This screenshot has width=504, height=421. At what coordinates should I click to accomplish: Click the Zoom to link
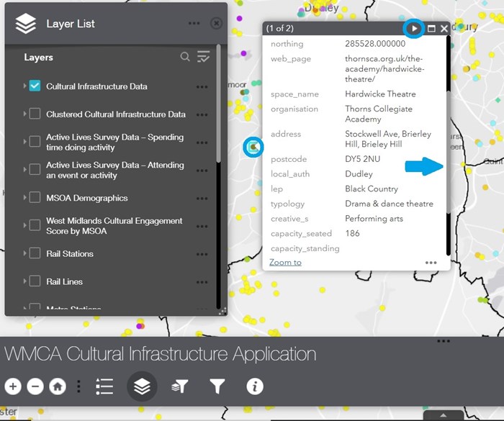coord(285,262)
